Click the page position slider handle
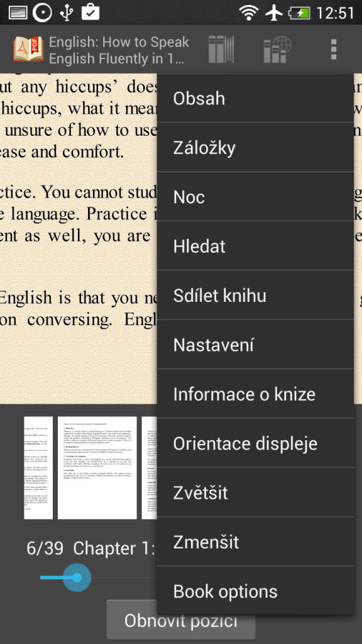Screen dimensions: 362x644 (77, 577)
